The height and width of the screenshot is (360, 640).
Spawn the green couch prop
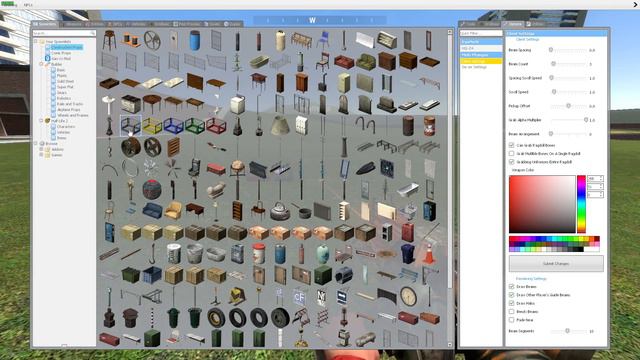365,62
